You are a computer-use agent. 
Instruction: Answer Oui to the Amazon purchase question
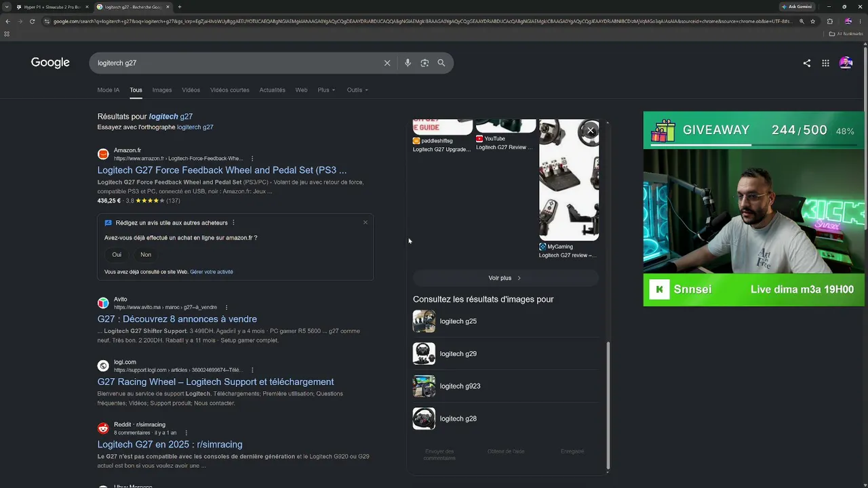pyautogui.click(x=117, y=255)
